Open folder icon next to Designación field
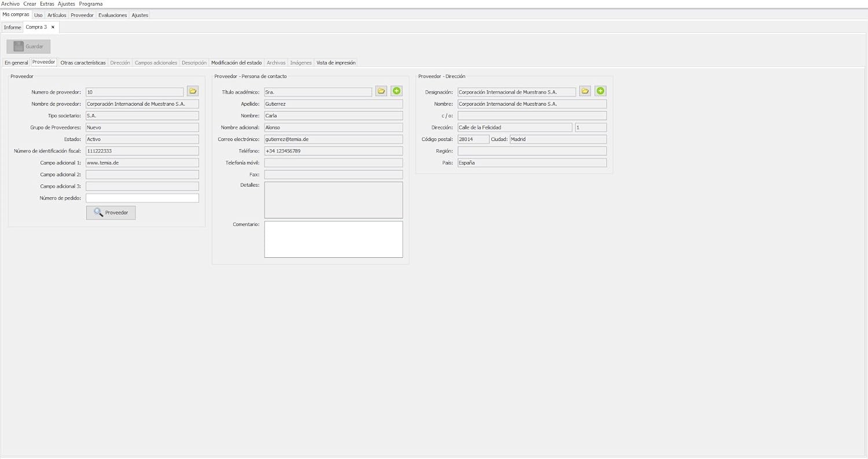The image size is (868, 459). coord(585,91)
